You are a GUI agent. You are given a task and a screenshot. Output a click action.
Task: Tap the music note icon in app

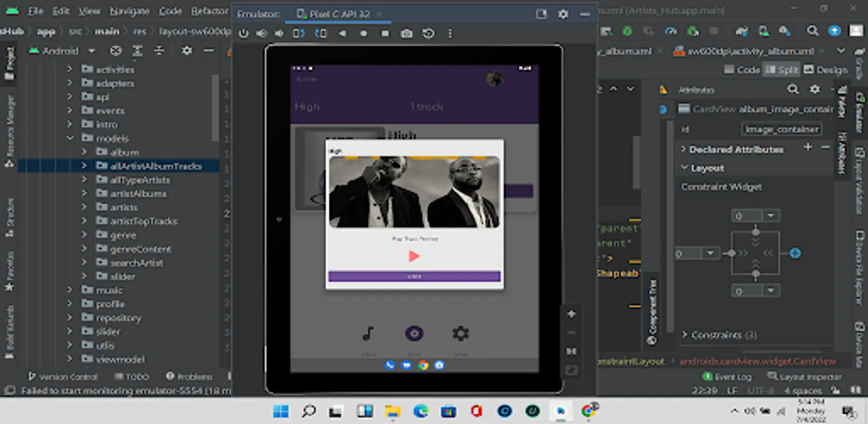368,334
